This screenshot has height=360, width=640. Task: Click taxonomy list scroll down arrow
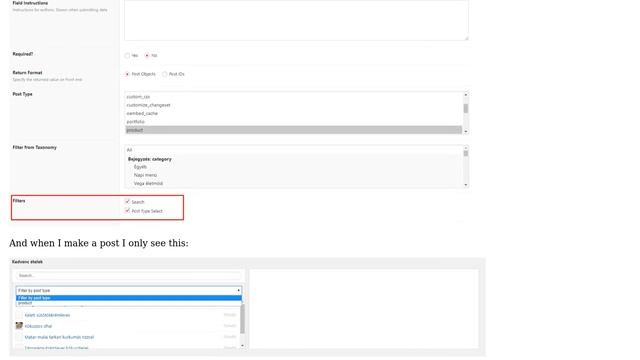pos(466,185)
